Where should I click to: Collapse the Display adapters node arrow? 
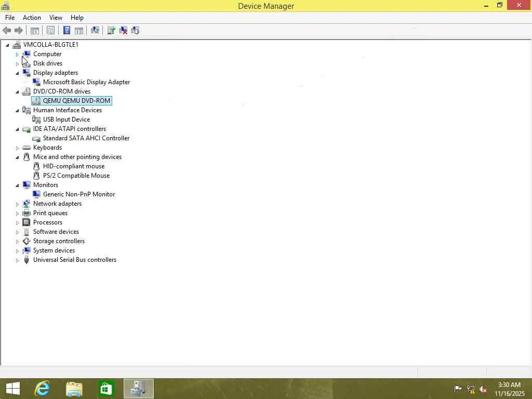17,73
